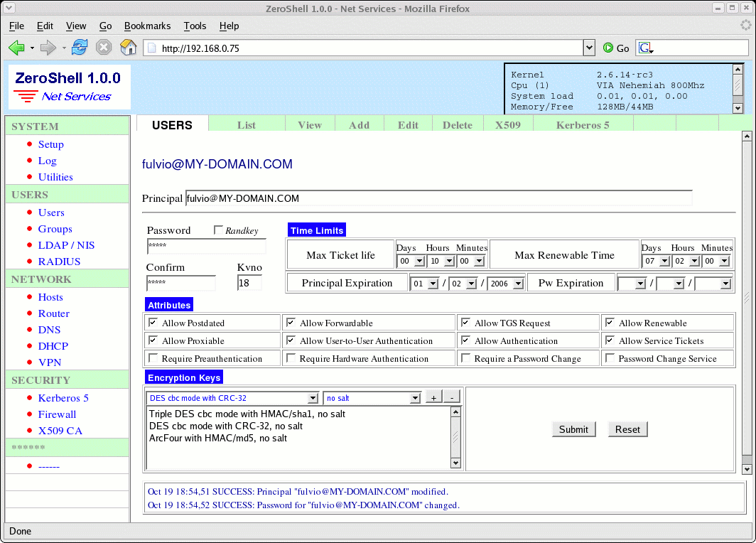Open the back history dropdown arrow

click(x=32, y=48)
